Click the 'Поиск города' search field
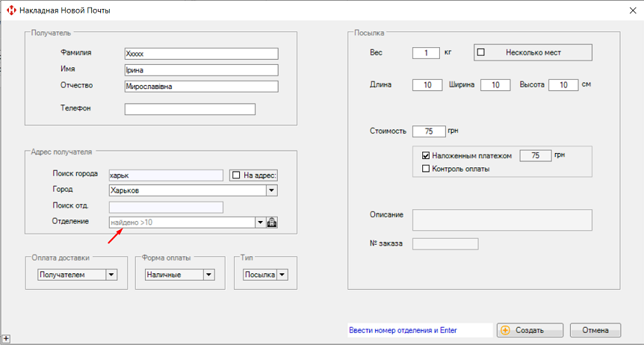Screen dimensions: 644x345 coord(166,175)
